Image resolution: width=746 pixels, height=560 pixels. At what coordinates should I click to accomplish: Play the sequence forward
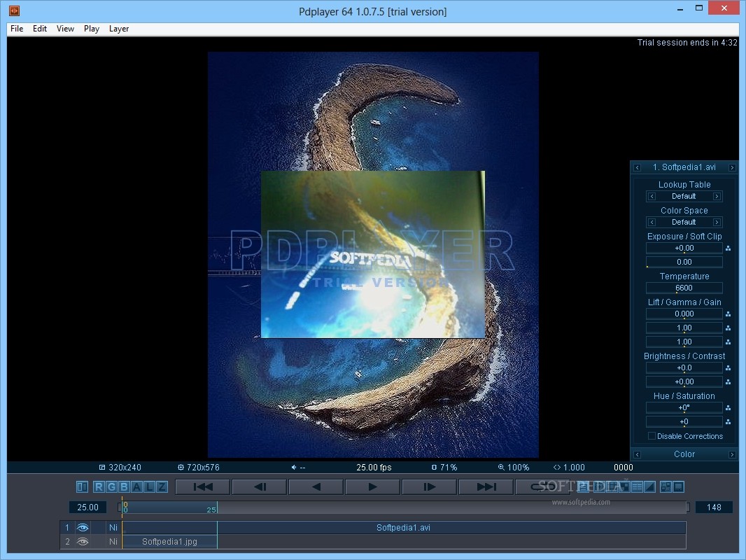coord(372,486)
